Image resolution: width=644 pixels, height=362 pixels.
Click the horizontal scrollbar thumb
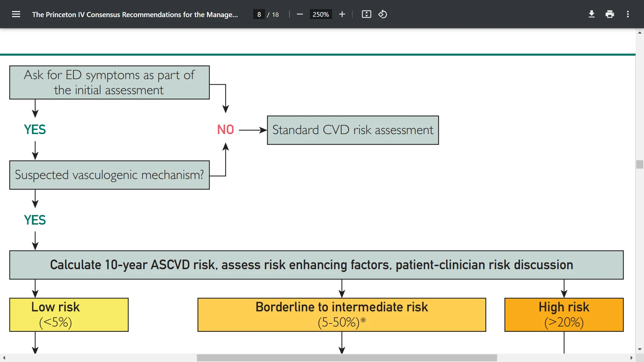coord(347,358)
